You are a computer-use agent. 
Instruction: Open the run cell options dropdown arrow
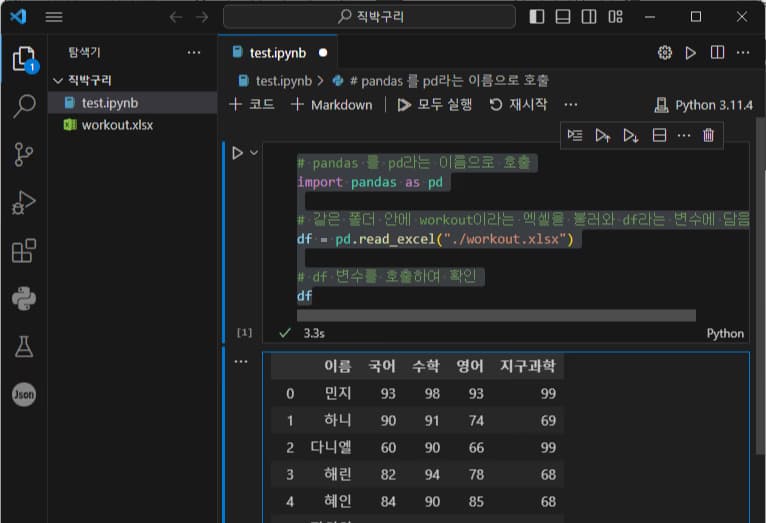pyautogui.click(x=254, y=153)
